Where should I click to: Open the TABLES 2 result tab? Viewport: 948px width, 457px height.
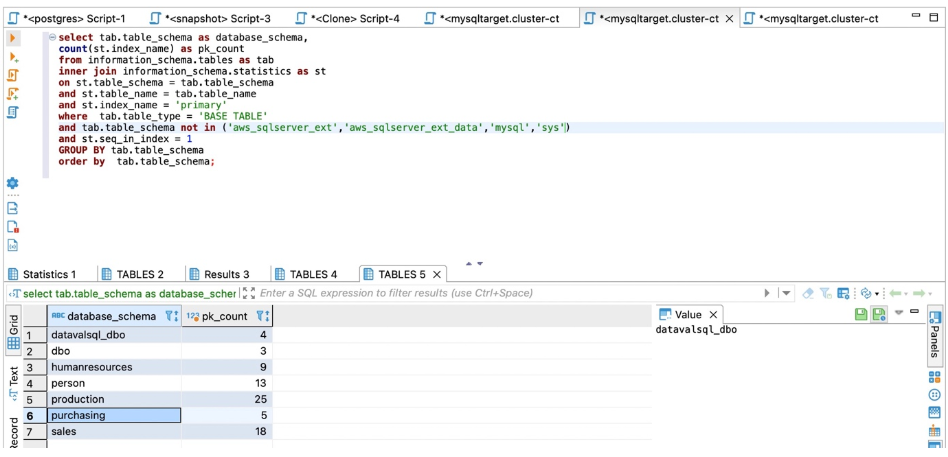tap(132, 274)
